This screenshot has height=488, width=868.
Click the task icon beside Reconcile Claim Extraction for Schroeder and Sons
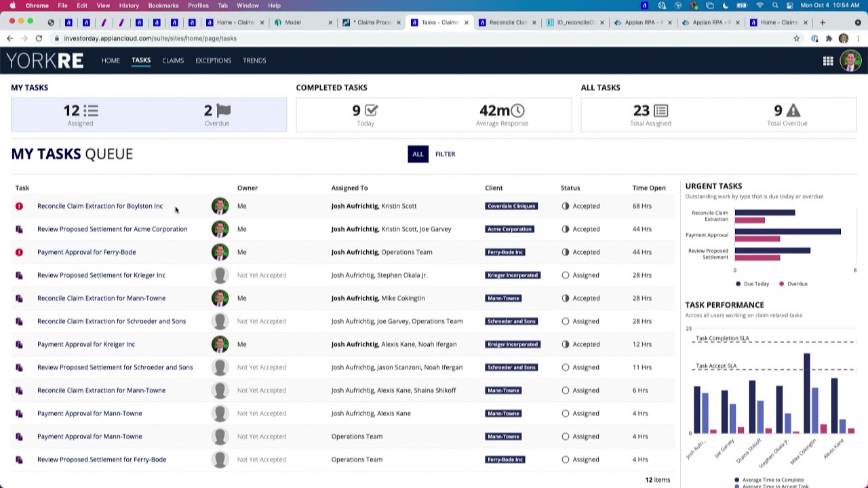pos(19,321)
